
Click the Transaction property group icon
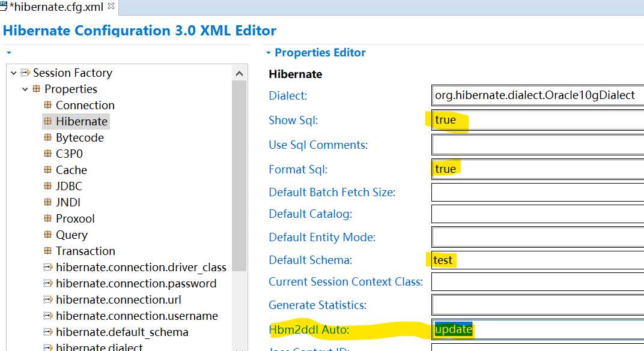[47, 251]
